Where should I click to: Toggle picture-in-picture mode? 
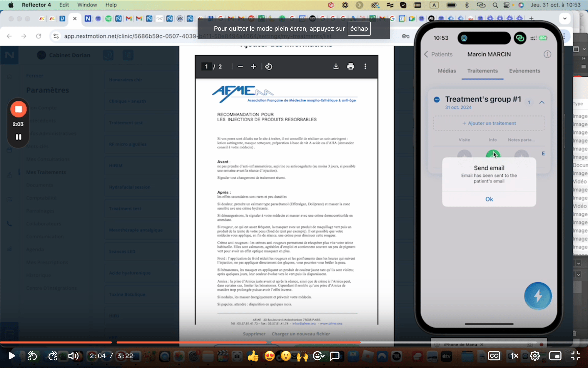[555, 356]
